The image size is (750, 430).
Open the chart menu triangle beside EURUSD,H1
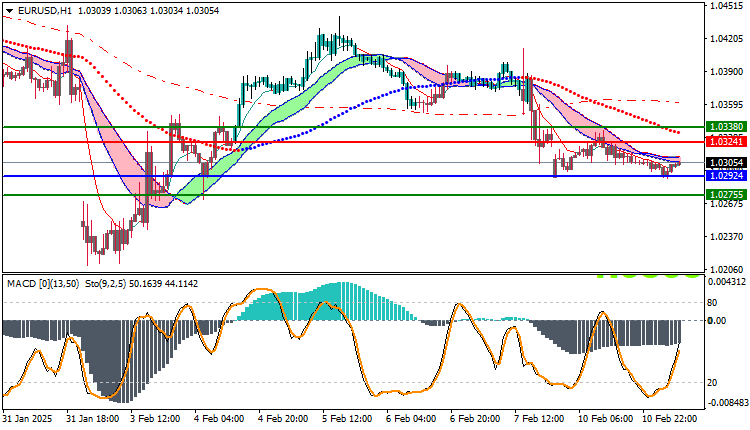(10, 11)
